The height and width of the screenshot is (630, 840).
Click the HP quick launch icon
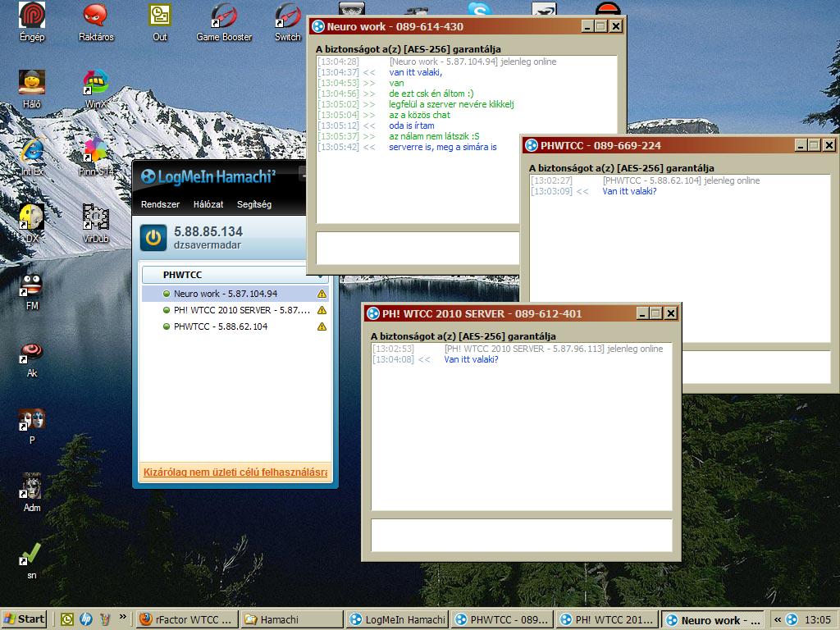tap(85, 619)
